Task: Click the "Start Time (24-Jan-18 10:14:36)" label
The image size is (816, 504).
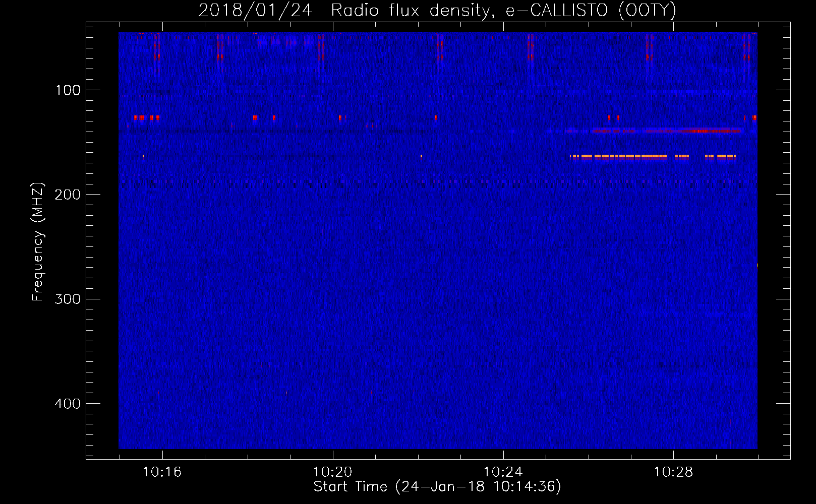Action: click(x=437, y=487)
